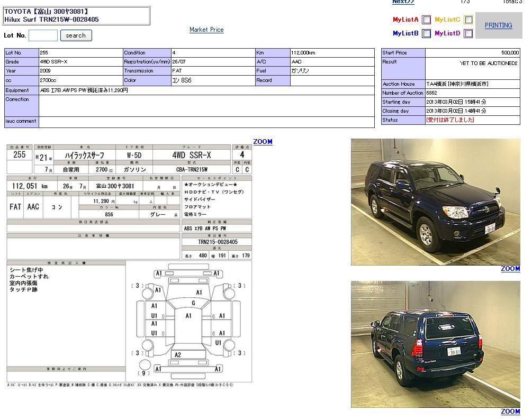Click the blue MyListB label text

[405, 33]
